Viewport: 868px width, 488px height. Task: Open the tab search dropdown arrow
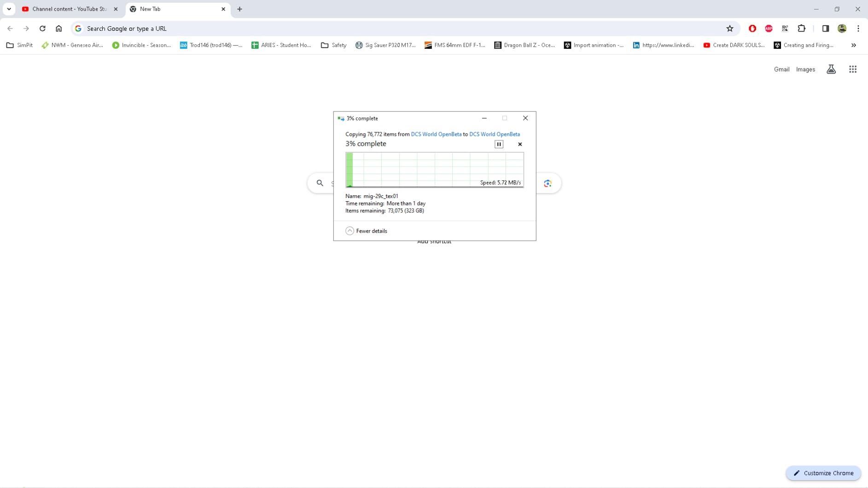9,9
